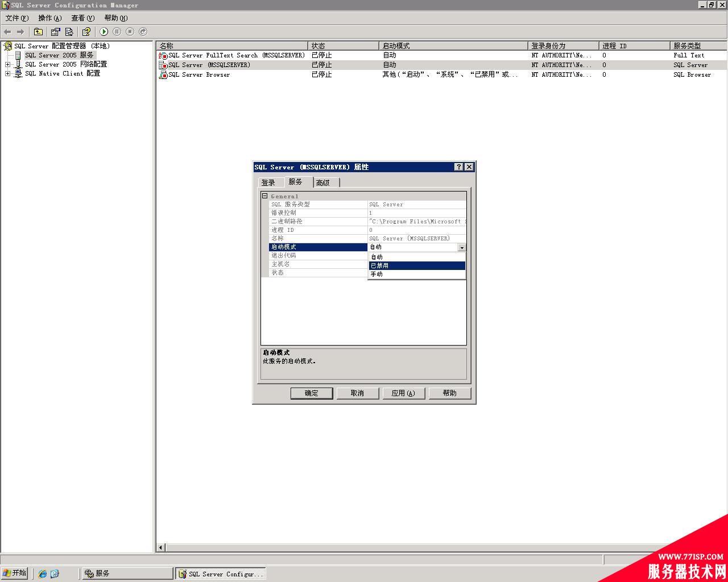
Task: Open the 操作(A) menu
Action: 50,18
